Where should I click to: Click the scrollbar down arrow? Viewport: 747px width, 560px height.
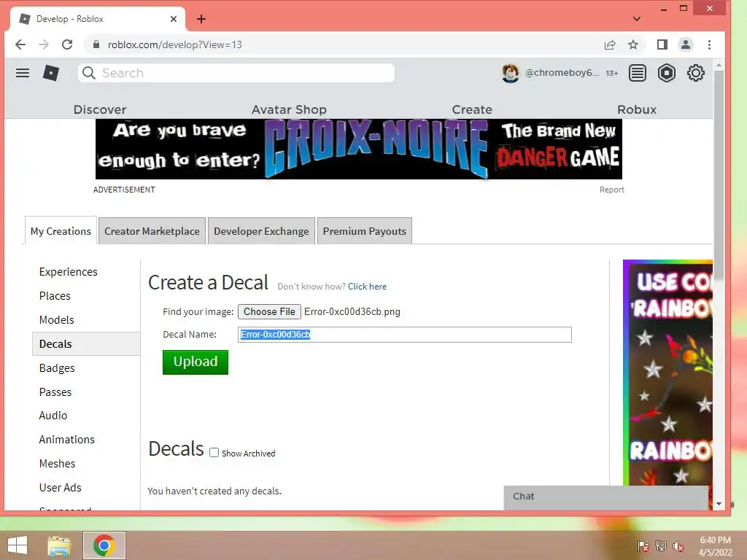click(x=719, y=503)
